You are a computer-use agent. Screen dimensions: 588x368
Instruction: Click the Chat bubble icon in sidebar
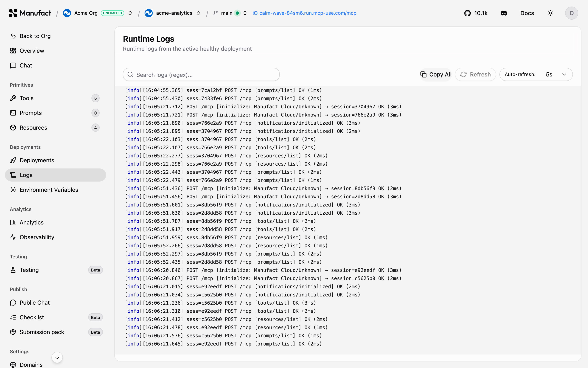pos(13,65)
